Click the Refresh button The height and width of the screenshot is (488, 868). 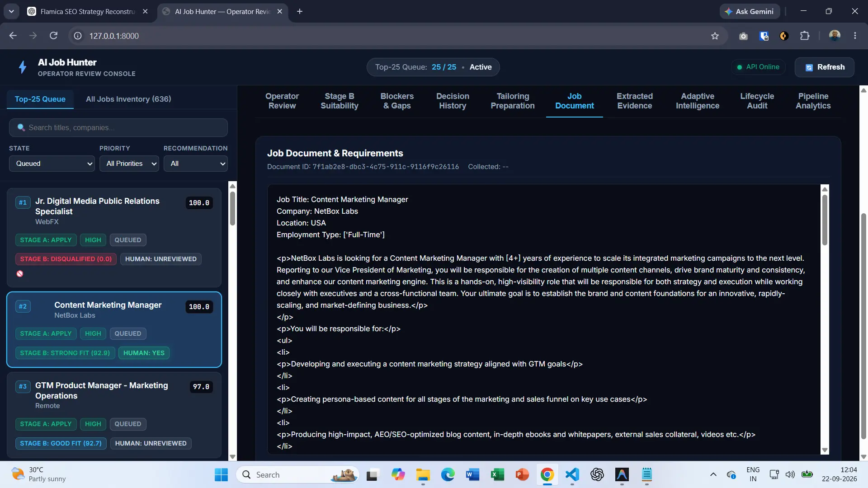(825, 67)
